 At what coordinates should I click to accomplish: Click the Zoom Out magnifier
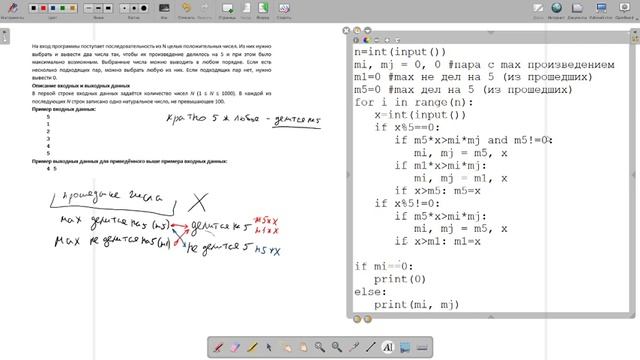pos(337,347)
